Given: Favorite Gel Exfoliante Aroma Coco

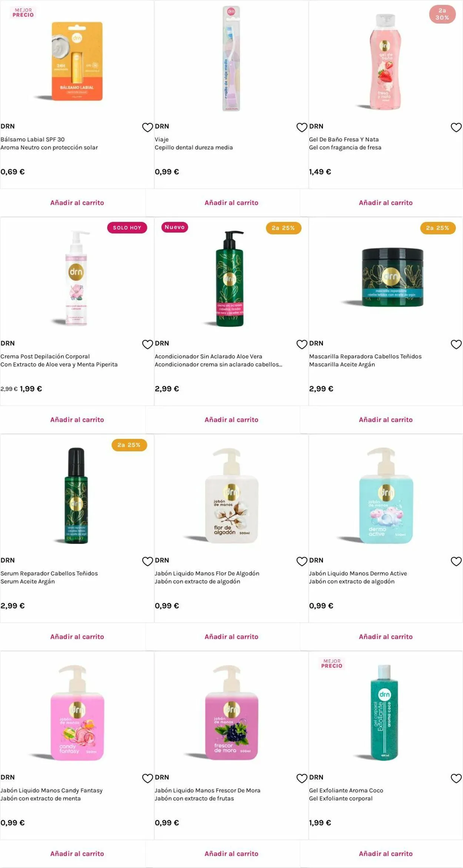Looking at the screenshot, I should tap(456, 778).
